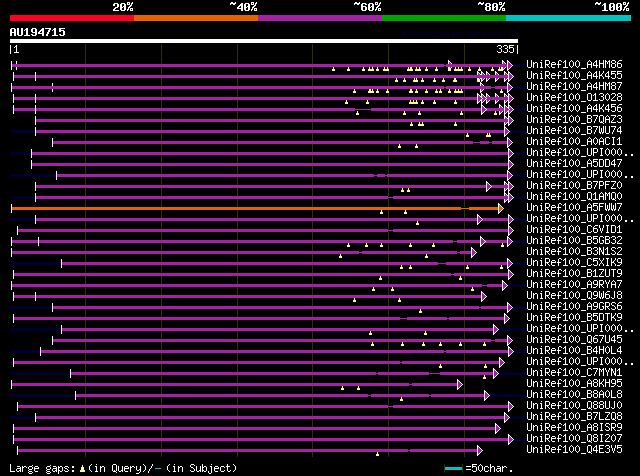This screenshot has width=640, height=476.
Task: Click the end arrowhead of the Q9W6J8 bar
Action: 484,296
